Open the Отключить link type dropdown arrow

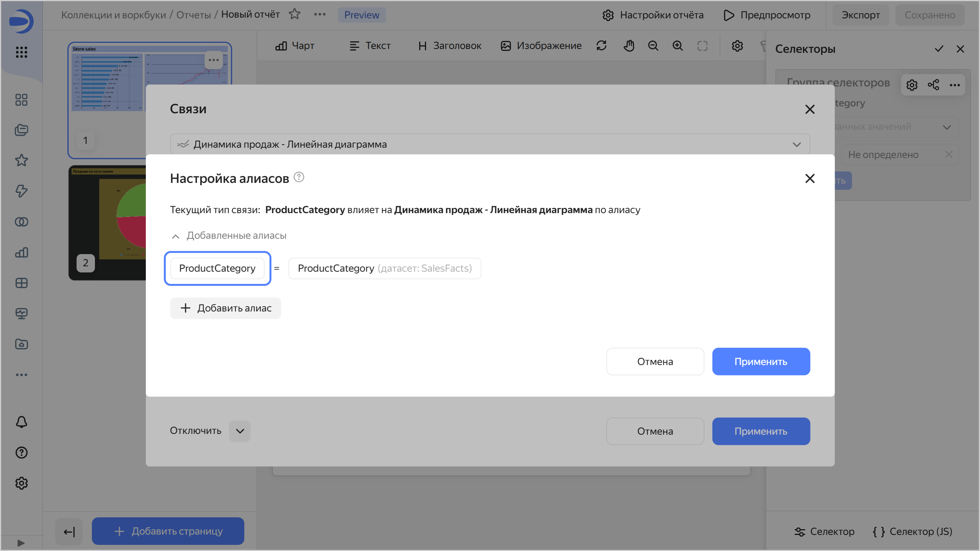(x=240, y=431)
